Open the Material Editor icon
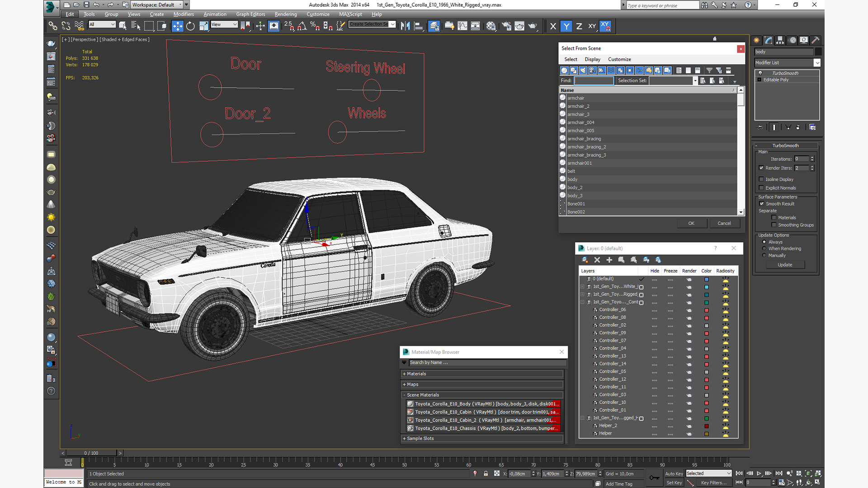Viewport: 868px width, 488px height. [491, 26]
